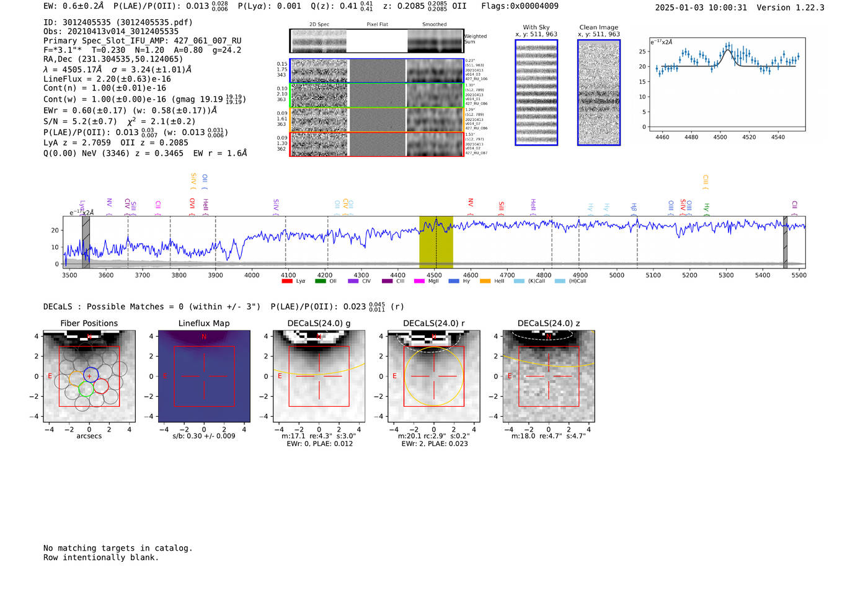Click the EWr: 2, PLAE: 0.023 caption
The height and width of the screenshot is (591, 868).
(x=434, y=444)
